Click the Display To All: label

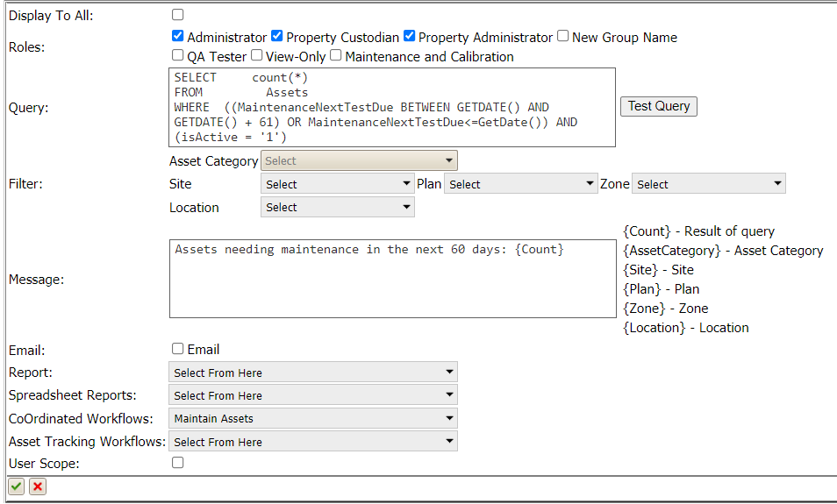click(x=51, y=16)
